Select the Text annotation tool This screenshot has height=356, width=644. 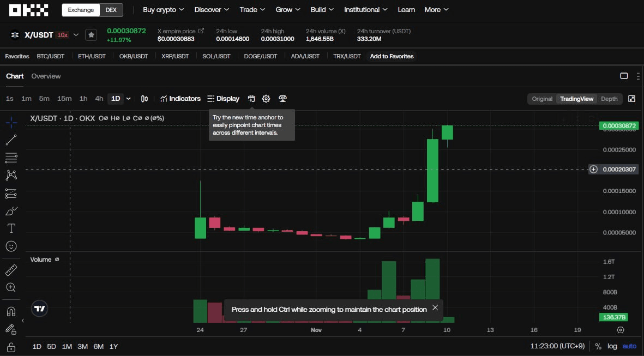(11, 228)
